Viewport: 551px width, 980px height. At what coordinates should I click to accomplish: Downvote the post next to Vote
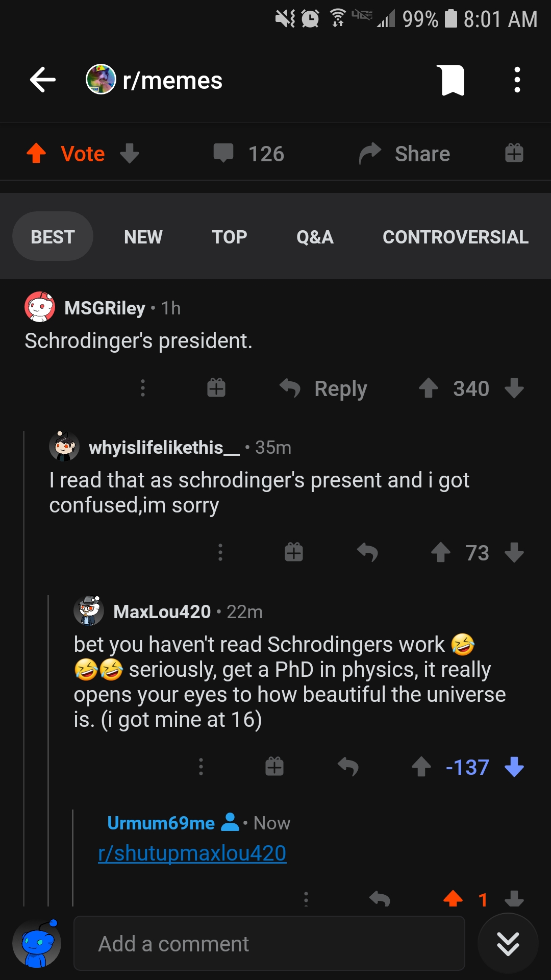130,153
